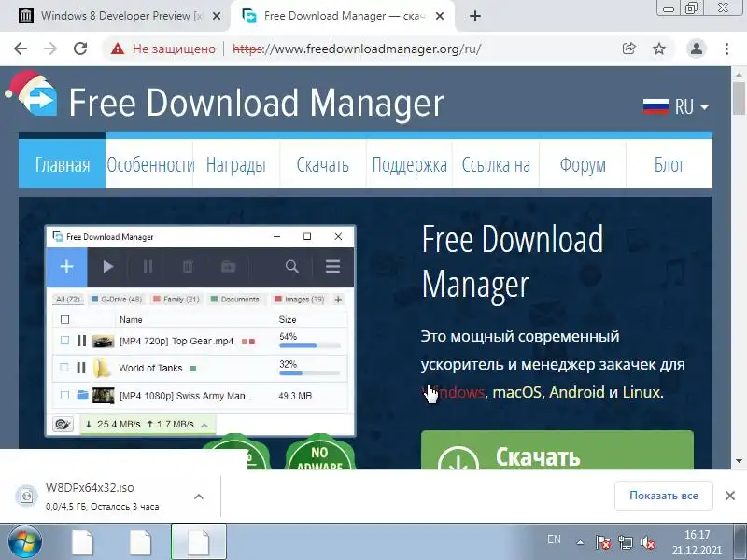Go to the Скачать navigation item

click(x=322, y=165)
